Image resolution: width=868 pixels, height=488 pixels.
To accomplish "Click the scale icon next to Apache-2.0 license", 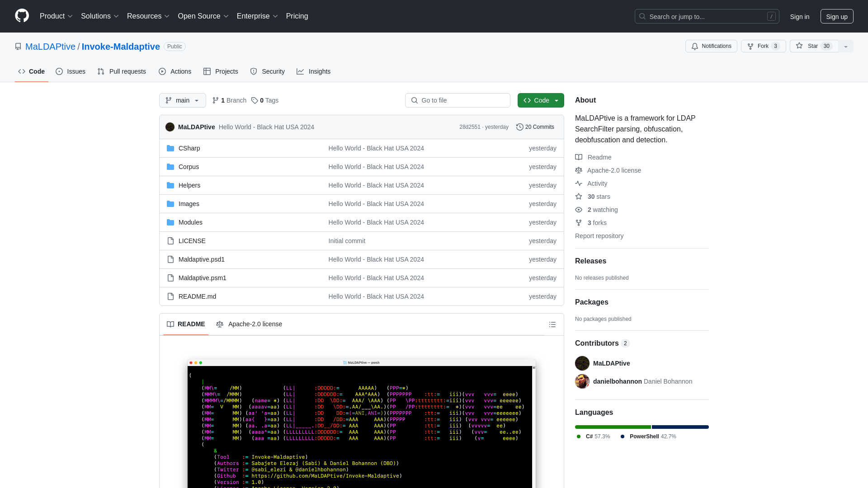I will [x=579, y=170].
